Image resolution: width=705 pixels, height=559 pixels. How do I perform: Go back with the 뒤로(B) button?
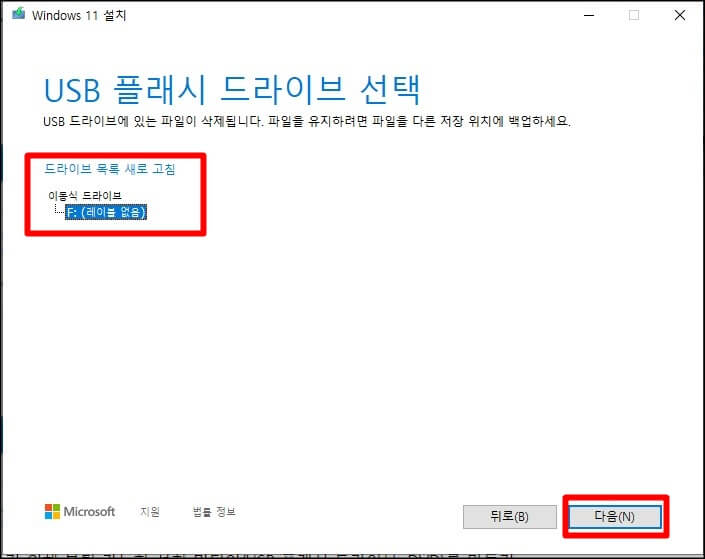click(x=509, y=516)
